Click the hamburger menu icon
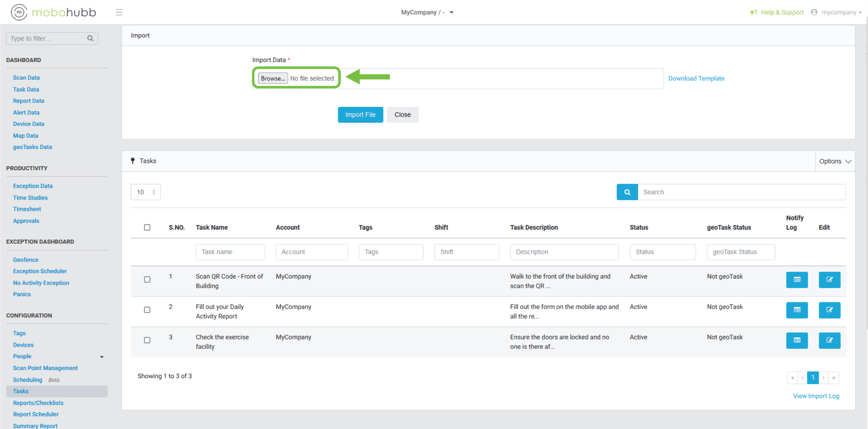 (x=119, y=12)
